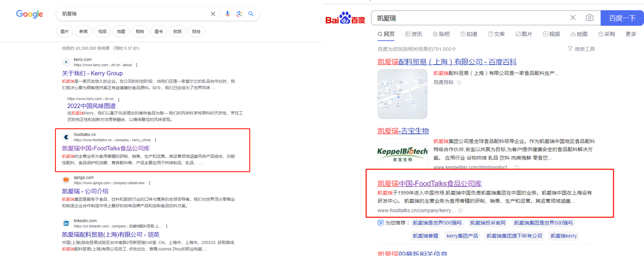Open the 凯爱瑞-吉宝生物 result title

(x=403, y=131)
